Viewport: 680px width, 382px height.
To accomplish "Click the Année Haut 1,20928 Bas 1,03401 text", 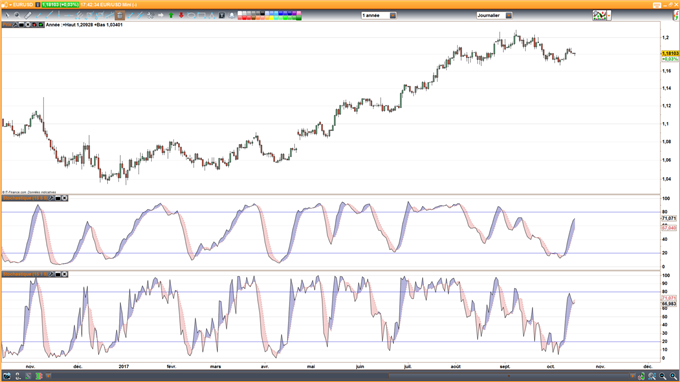I will tap(84, 25).
